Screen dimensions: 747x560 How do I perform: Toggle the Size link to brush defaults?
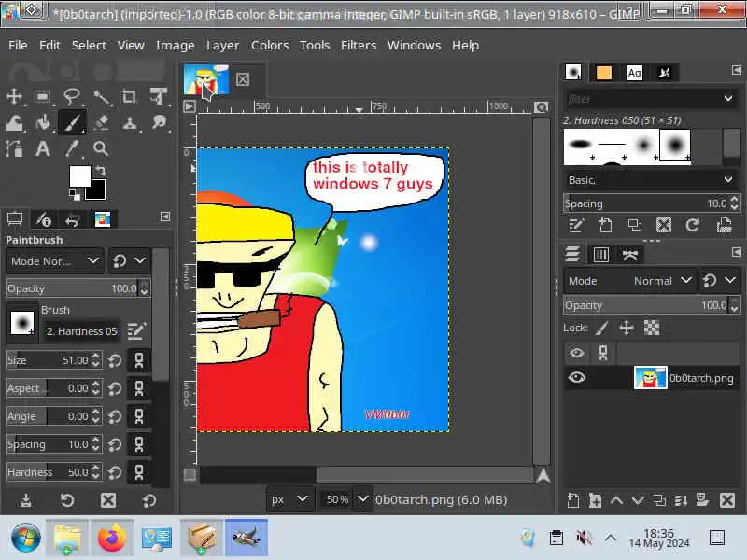[139, 360]
